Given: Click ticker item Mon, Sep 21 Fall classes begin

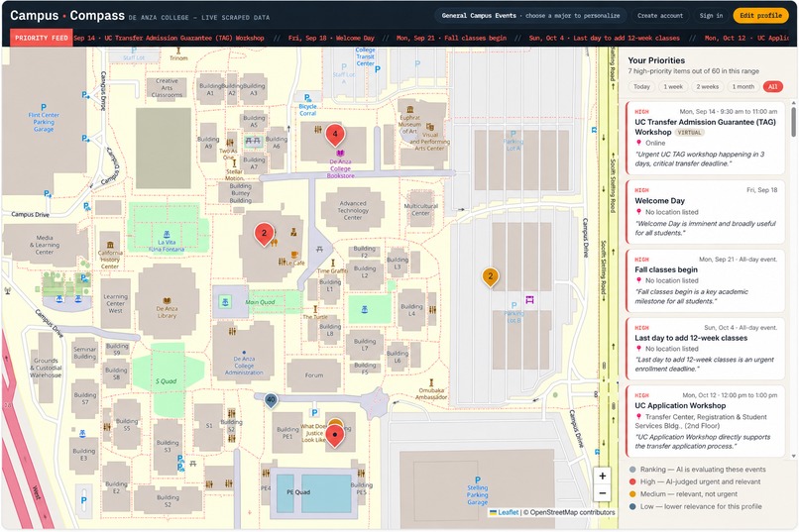Looking at the screenshot, I should 451,38.
